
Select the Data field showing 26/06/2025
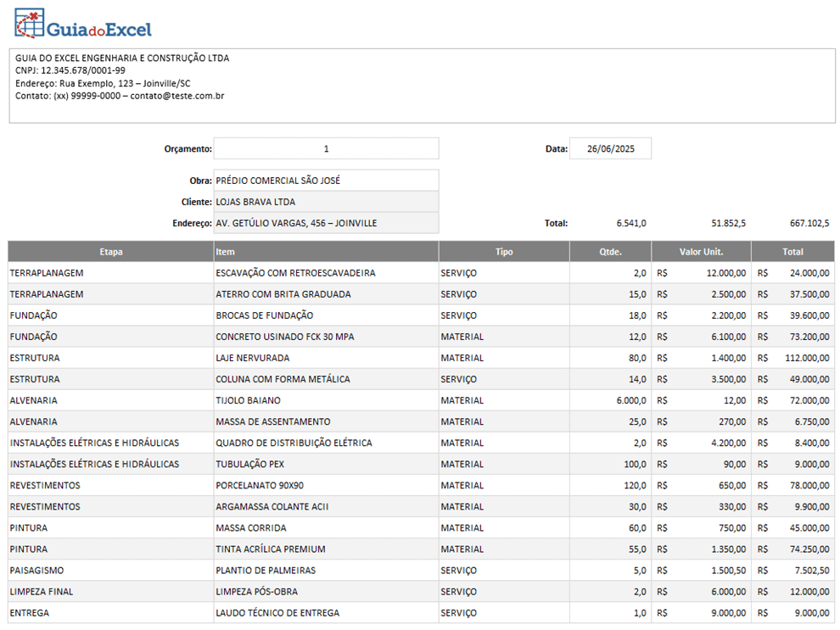(610, 149)
